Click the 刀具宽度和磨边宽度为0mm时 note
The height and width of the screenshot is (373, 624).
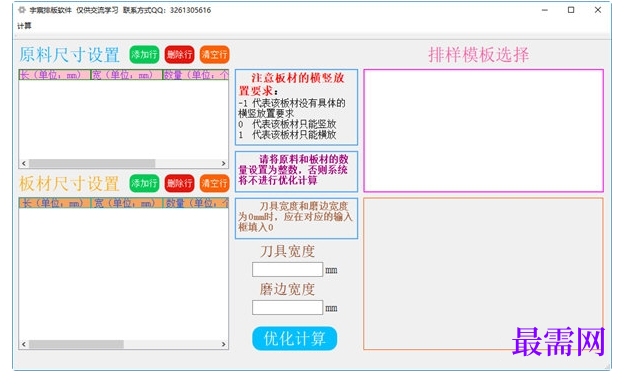tap(296, 218)
